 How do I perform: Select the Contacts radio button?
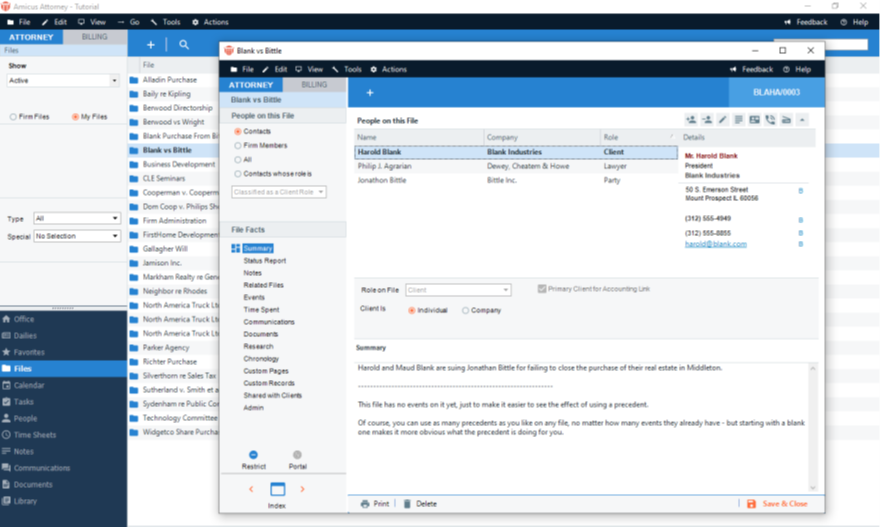pyautogui.click(x=237, y=131)
